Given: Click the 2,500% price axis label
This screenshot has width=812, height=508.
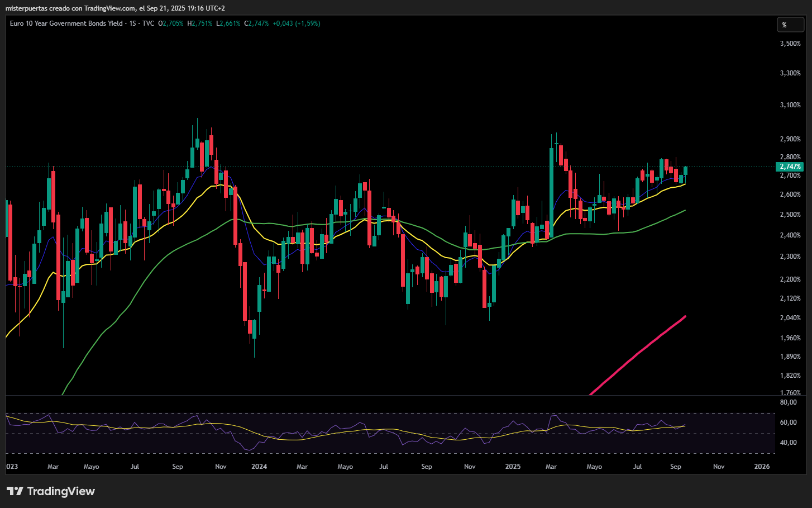Looking at the screenshot, I should (790, 215).
